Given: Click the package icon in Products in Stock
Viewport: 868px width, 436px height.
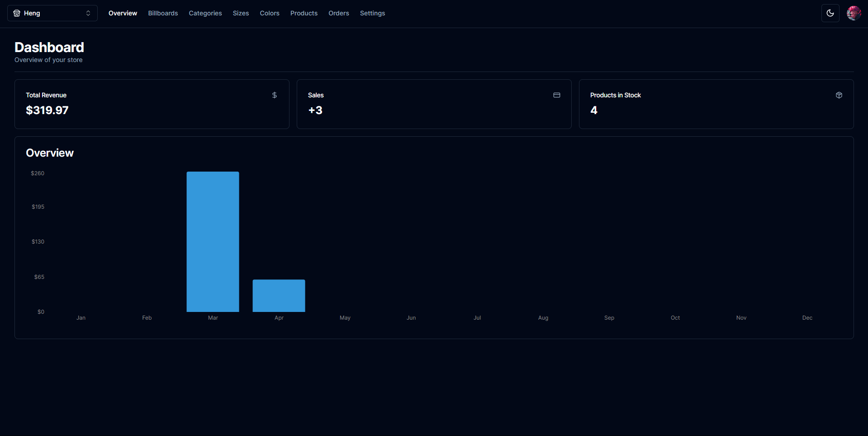Looking at the screenshot, I should [x=839, y=95].
